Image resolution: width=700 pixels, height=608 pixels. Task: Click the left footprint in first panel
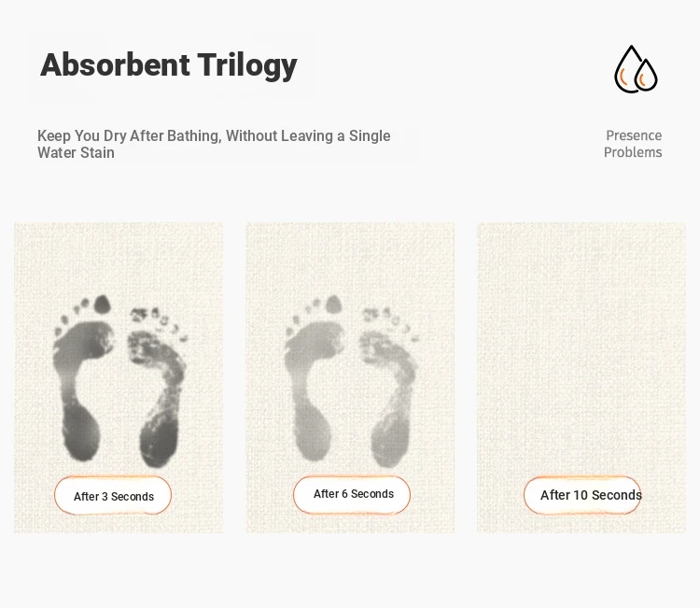[82, 379]
